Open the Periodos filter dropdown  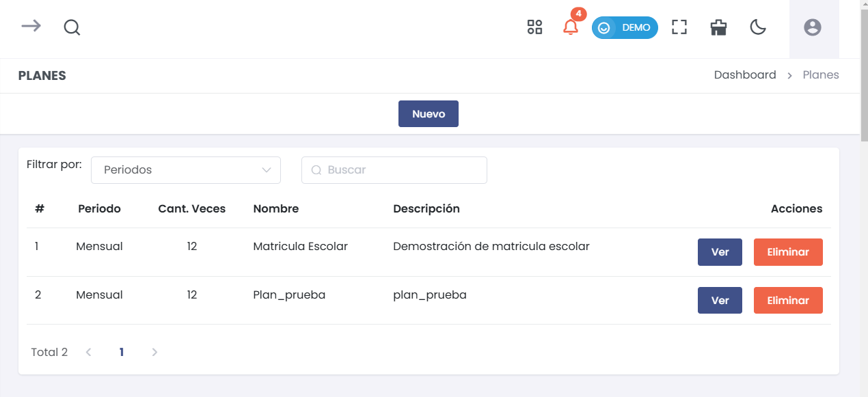pos(186,170)
